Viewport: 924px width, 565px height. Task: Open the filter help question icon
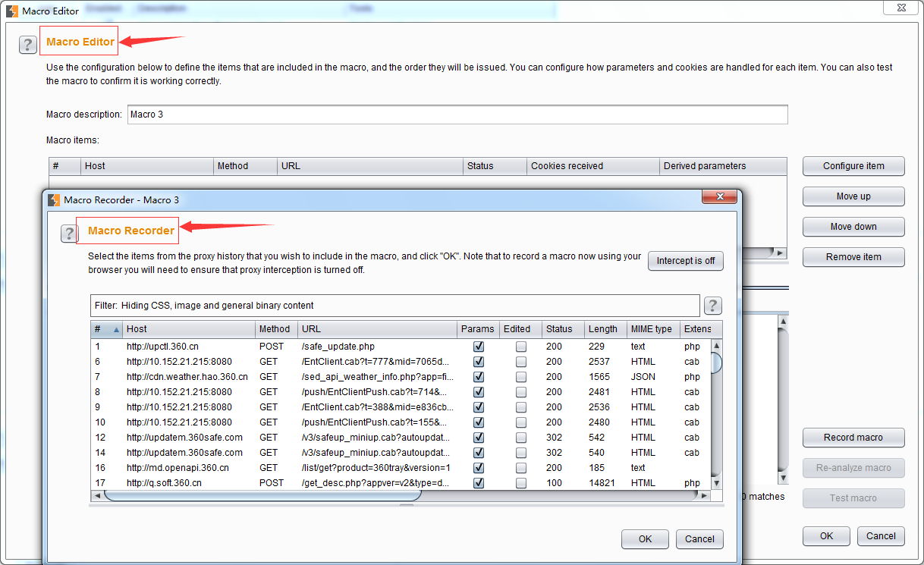pos(712,306)
